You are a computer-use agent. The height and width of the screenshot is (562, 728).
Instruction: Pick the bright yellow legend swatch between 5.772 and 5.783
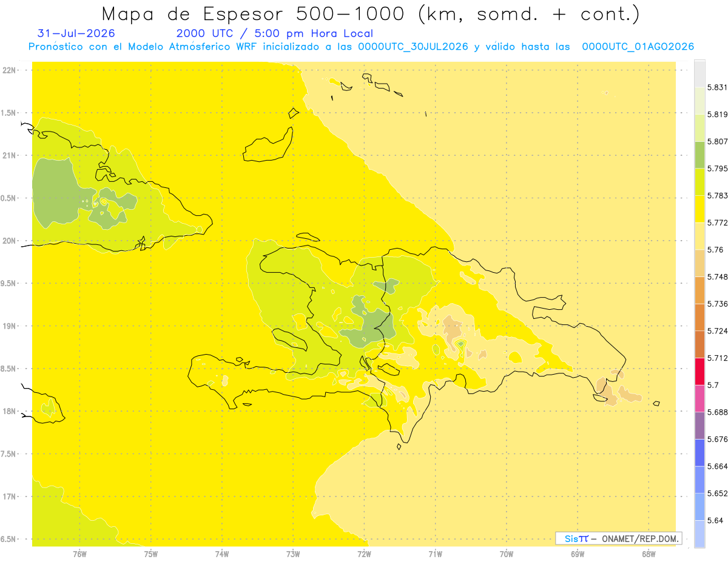[x=699, y=209]
